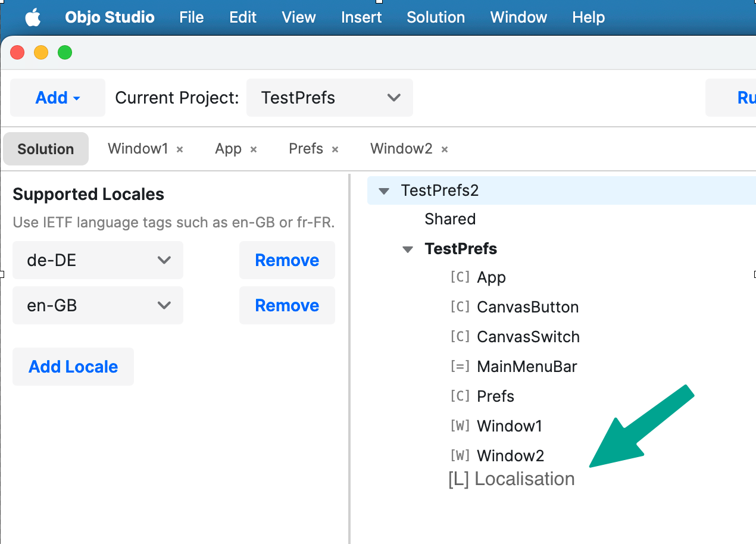This screenshot has width=756, height=544.
Task: Remove the en-GB locale
Action: point(287,305)
